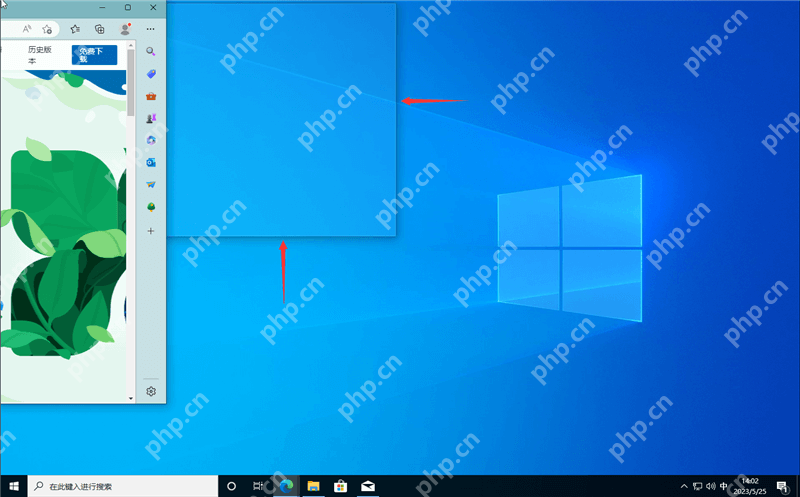Close the Edge browser window

point(153,8)
